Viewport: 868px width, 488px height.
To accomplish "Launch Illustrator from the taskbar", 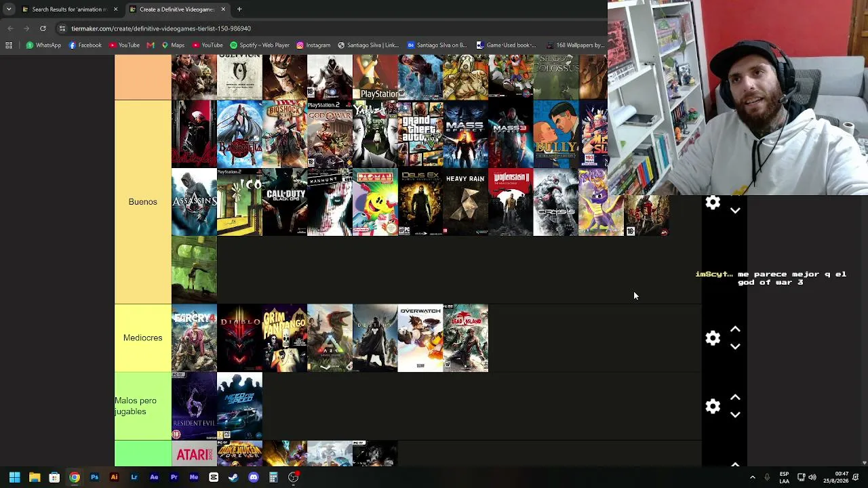I will pos(114,477).
